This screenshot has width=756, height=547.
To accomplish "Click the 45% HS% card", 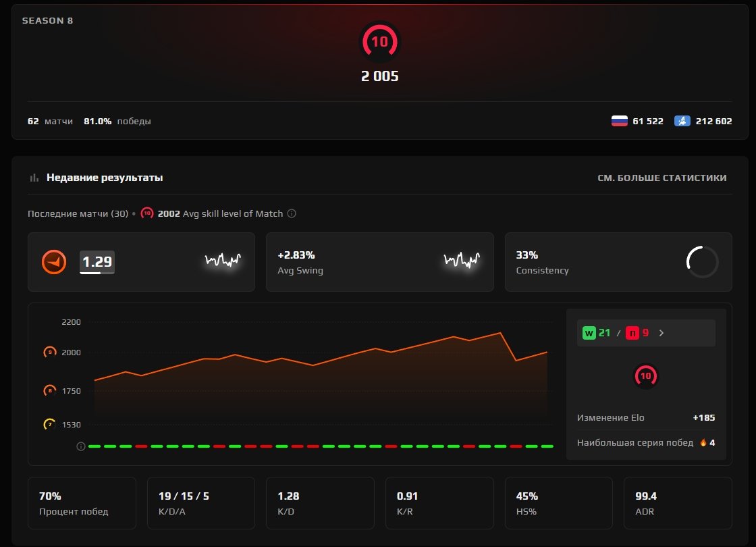I will pyautogui.click(x=559, y=503).
